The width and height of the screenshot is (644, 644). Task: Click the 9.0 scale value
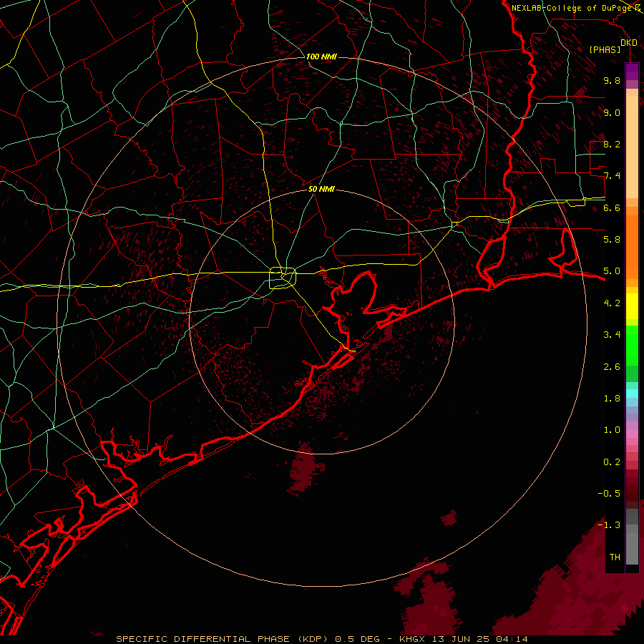coord(612,112)
